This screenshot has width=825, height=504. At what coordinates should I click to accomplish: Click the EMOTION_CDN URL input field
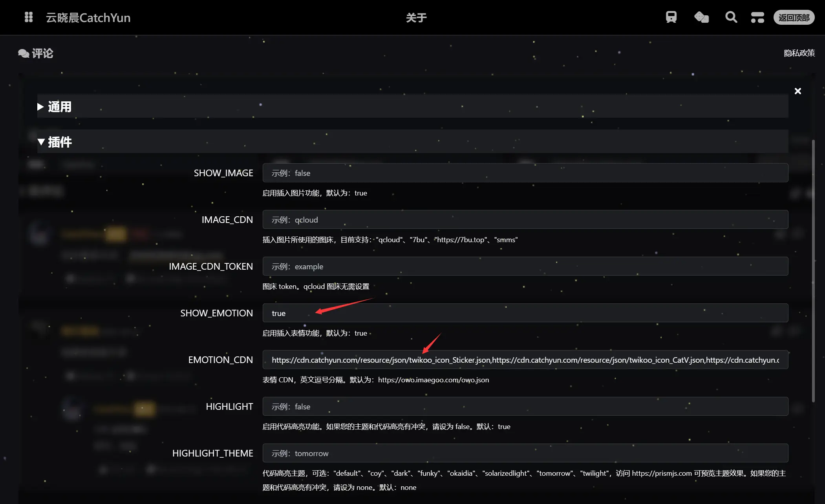(525, 360)
